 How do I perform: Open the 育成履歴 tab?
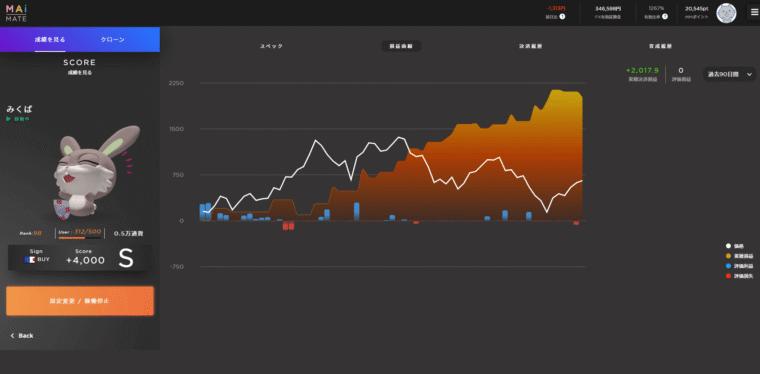point(660,47)
